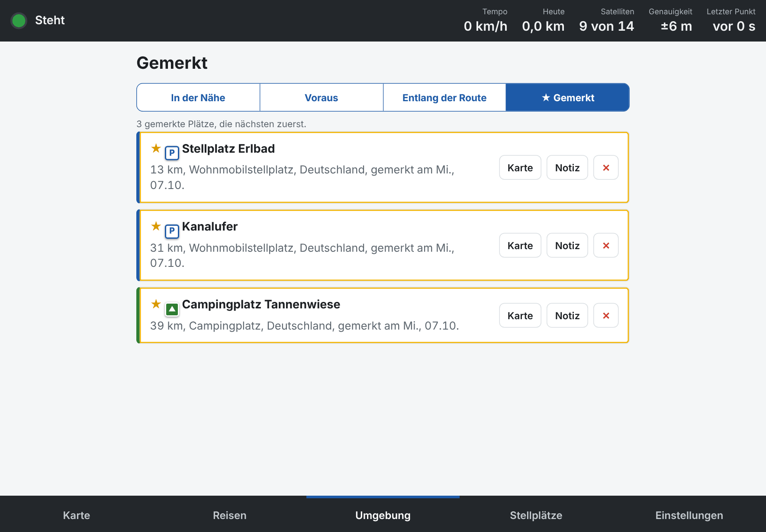Screen dimensions: 766x532
Task: Show Stellplatz Erlbad on Karte
Action: tap(520, 167)
